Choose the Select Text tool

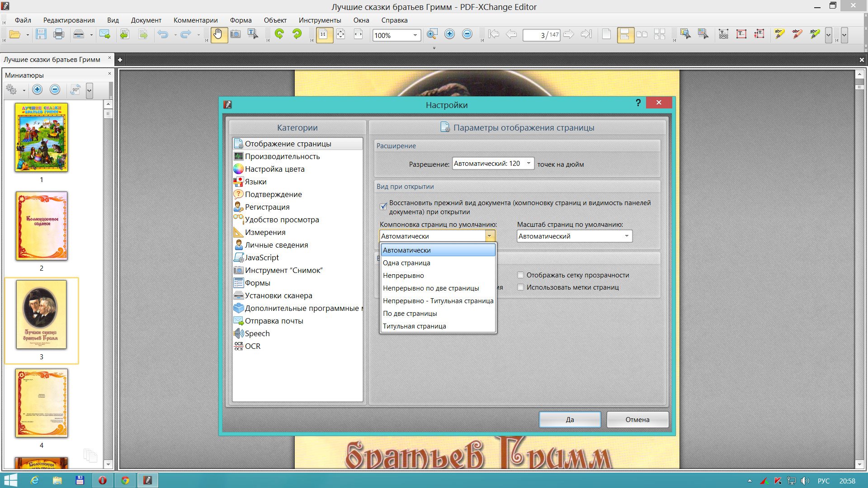pos(253,35)
